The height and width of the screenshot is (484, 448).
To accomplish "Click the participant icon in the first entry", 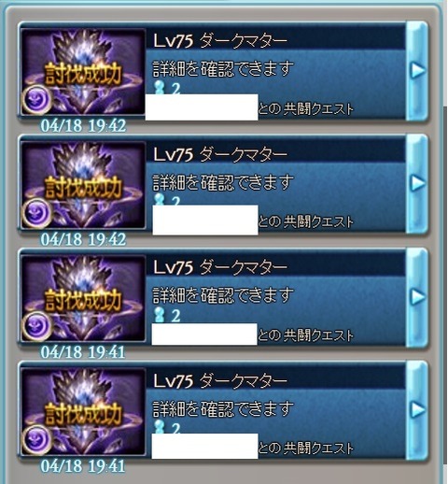I will pos(160,87).
